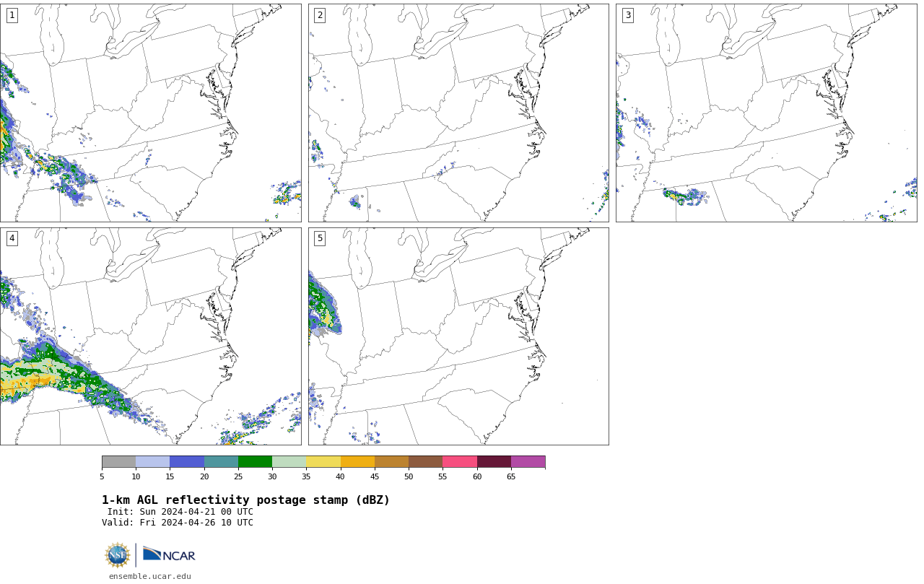This screenshot has width=924, height=584.
Task: Click the pale green 30-35 dBZ swatch
Action: 289,462
